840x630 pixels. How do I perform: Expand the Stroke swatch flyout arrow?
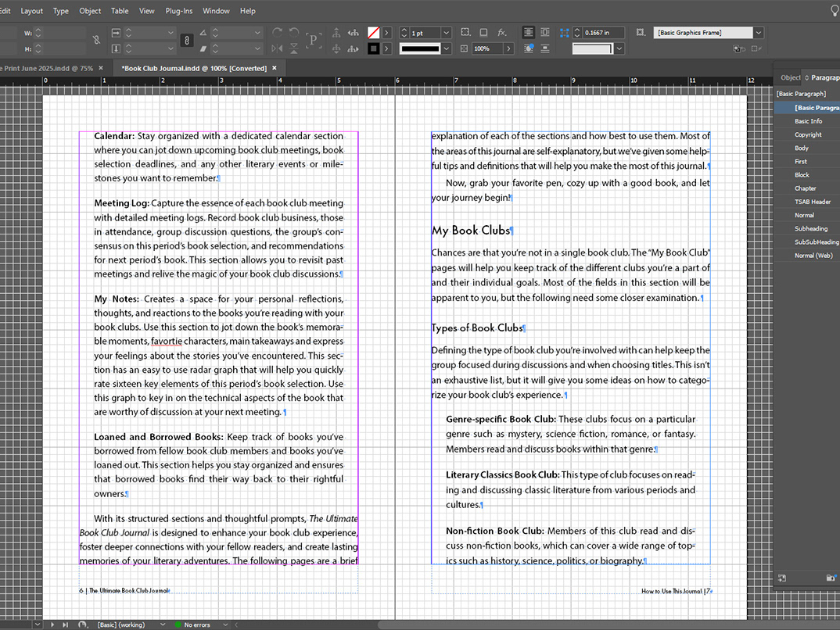click(387, 48)
